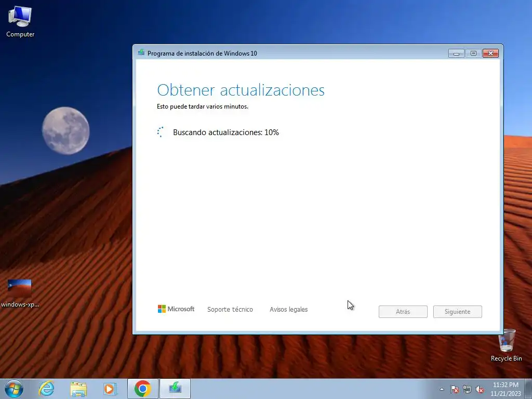The height and width of the screenshot is (399, 532).
Task: Open the Avisos legales link
Action: [x=289, y=310]
